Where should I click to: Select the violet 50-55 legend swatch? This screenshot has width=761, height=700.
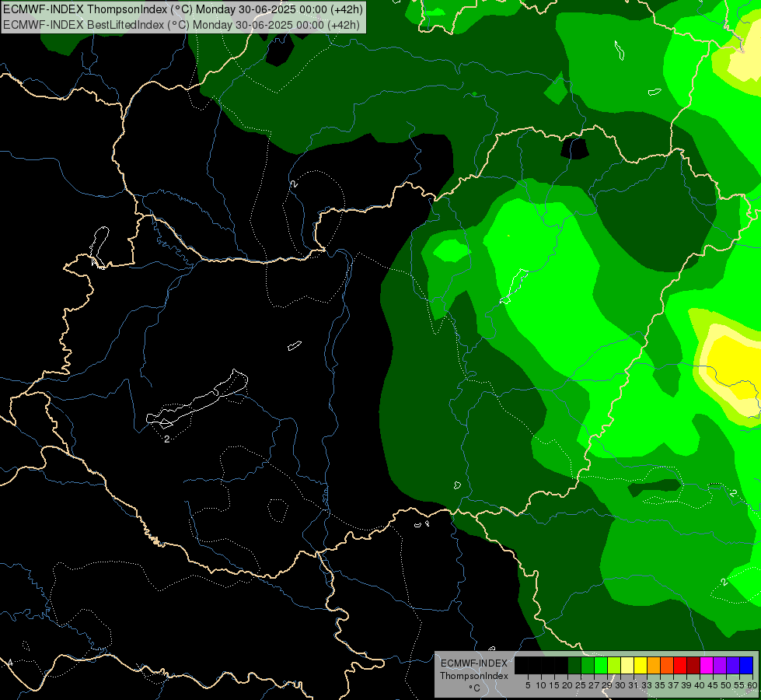pos(733,665)
